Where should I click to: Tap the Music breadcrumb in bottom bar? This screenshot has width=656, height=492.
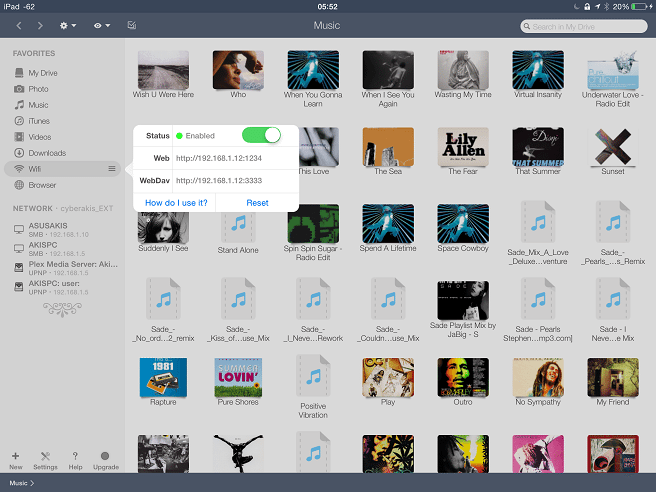click(22, 483)
